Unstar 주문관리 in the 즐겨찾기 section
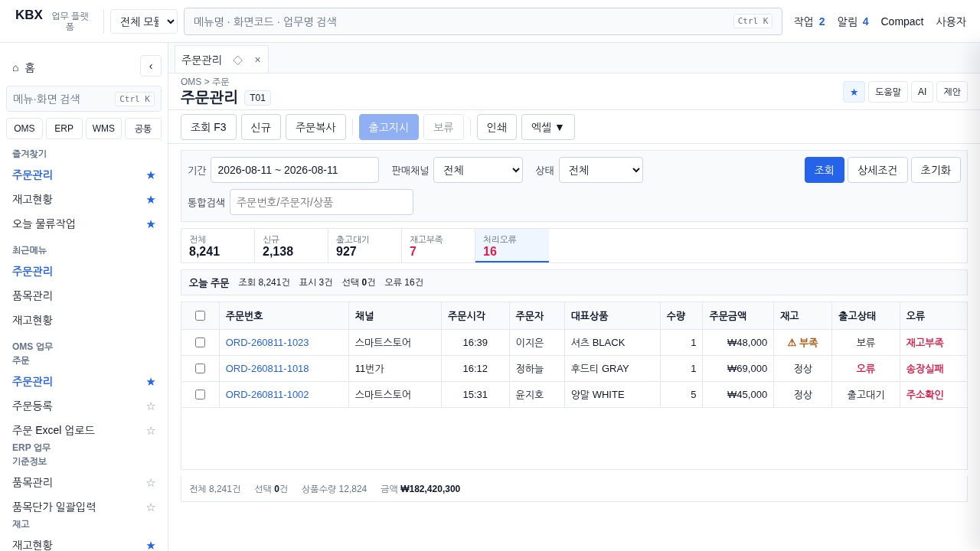The image size is (980, 551). point(151,174)
